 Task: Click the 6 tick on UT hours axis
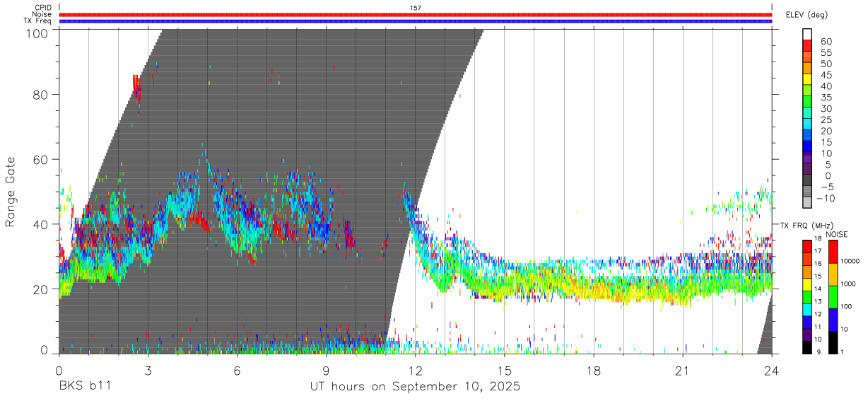(x=237, y=370)
